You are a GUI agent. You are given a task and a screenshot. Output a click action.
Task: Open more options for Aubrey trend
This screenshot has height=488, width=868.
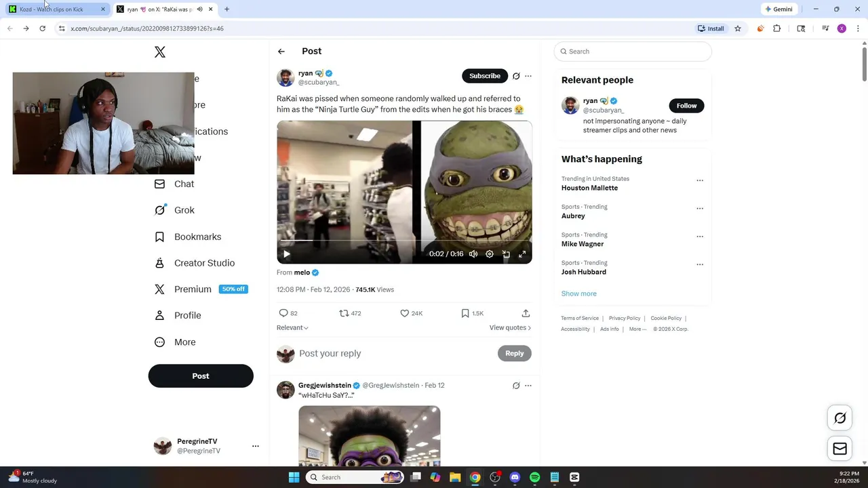tap(700, 209)
